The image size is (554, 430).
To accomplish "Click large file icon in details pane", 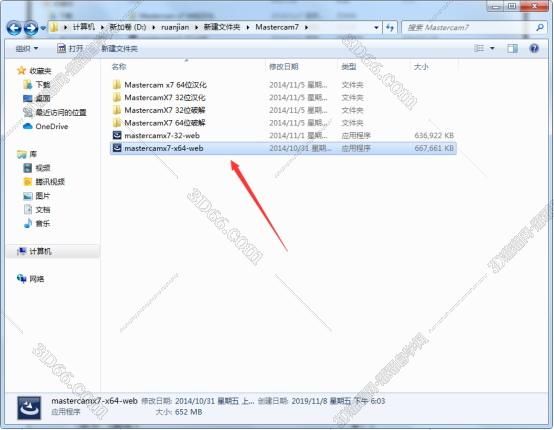I will 29,408.
